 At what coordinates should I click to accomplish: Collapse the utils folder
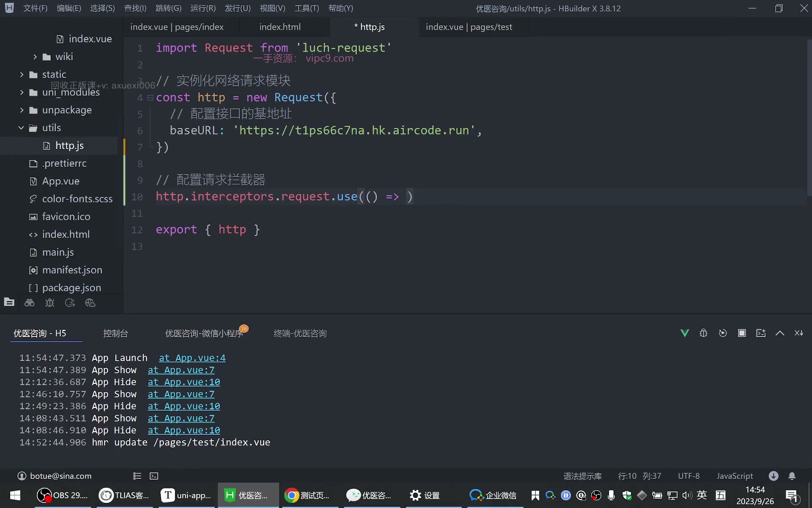click(x=21, y=128)
